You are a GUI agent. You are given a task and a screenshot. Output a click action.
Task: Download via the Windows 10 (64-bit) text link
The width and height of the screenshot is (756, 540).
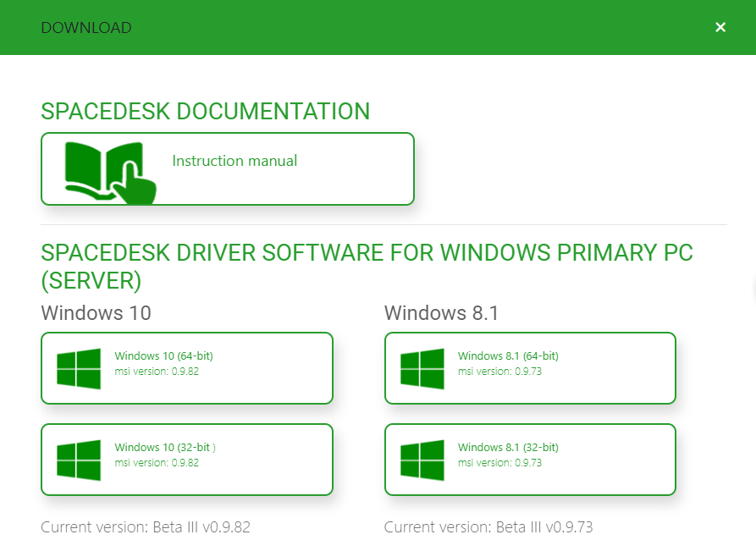coord(164,356)
